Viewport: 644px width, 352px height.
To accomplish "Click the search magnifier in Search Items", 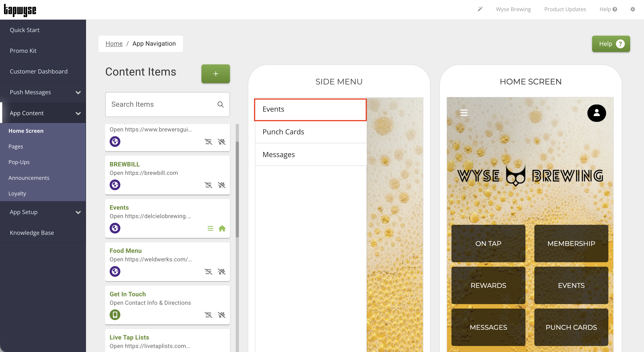I will (220, 104).
